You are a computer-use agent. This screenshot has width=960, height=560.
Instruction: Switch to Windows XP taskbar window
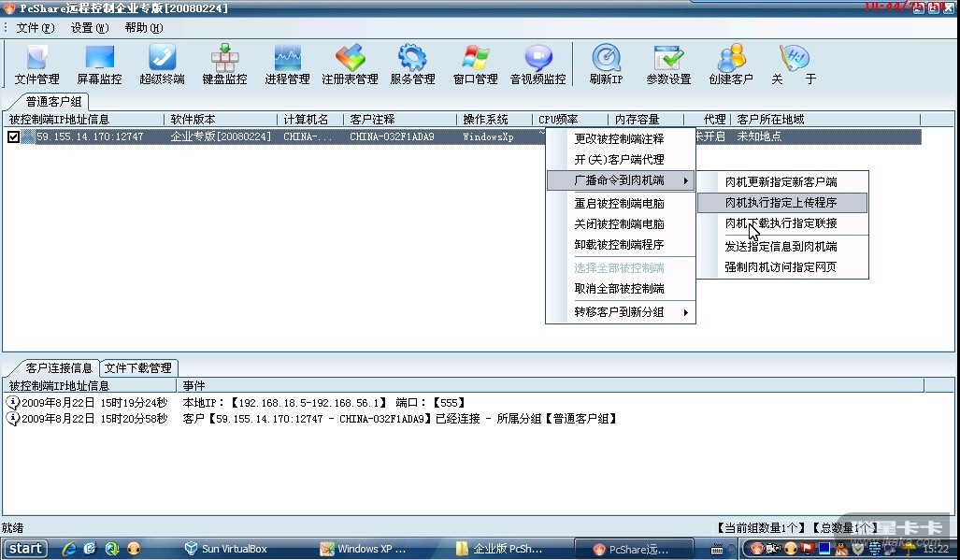[x=364, y=549]
